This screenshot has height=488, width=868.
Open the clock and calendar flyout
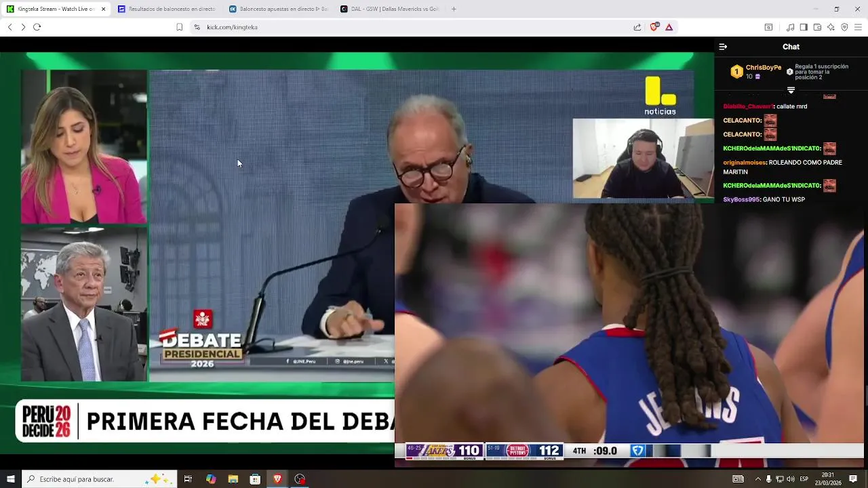(x=828, y=479)
